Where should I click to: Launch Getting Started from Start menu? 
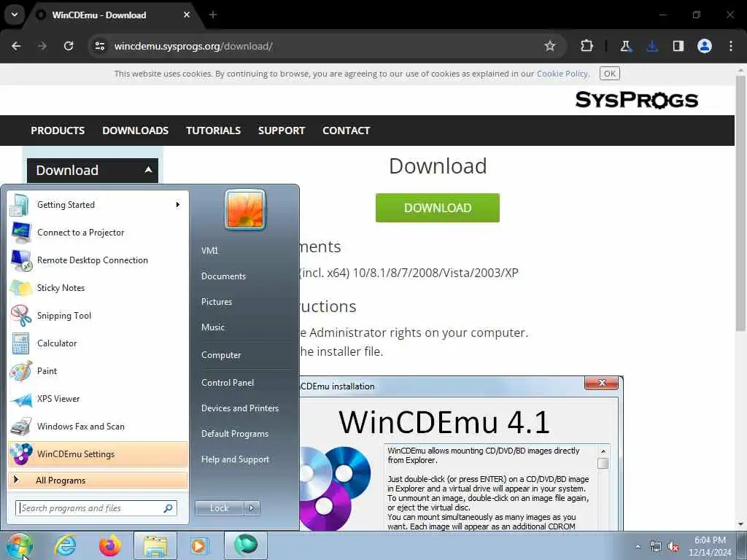coord(98,205)
